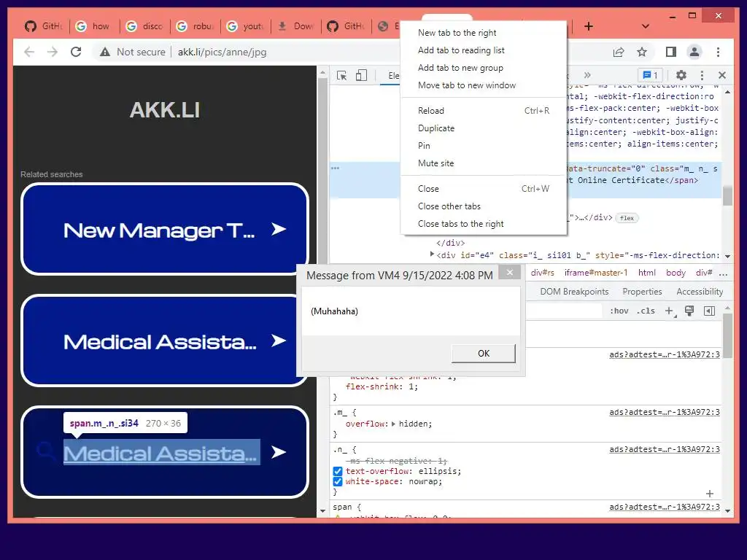Screen dimensions: 747x560
Task: Click the styles filter input field
Action: point(564,311)
